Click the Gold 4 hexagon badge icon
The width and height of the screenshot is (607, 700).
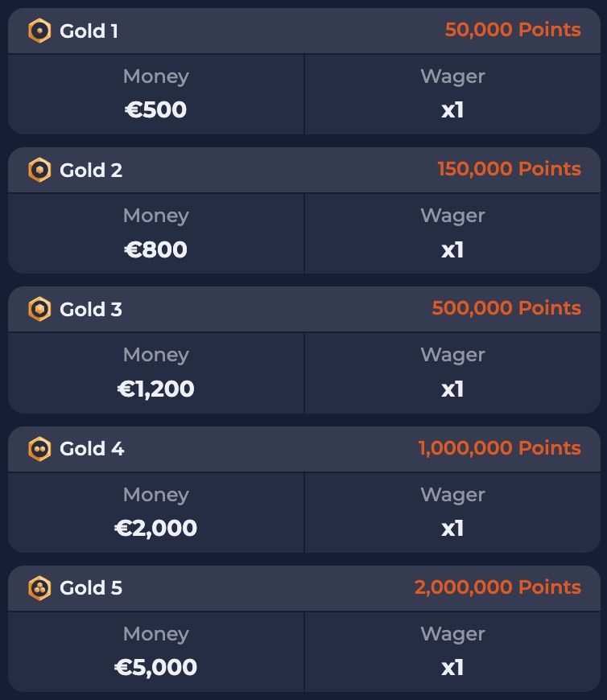(x=39, y=449)
